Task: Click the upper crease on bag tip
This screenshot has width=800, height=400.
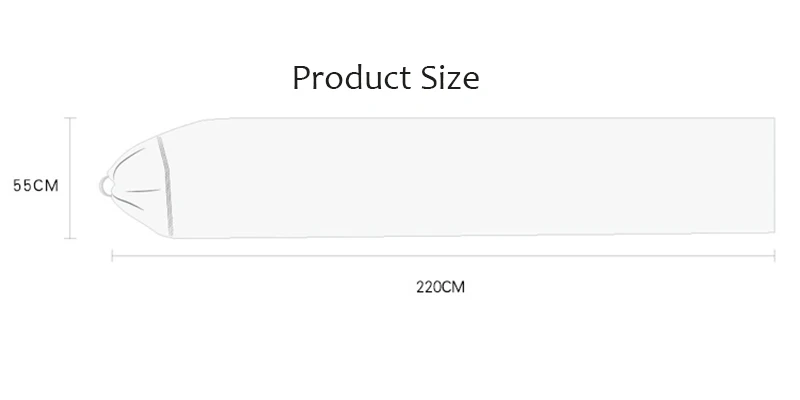Action: click(131, 159)
